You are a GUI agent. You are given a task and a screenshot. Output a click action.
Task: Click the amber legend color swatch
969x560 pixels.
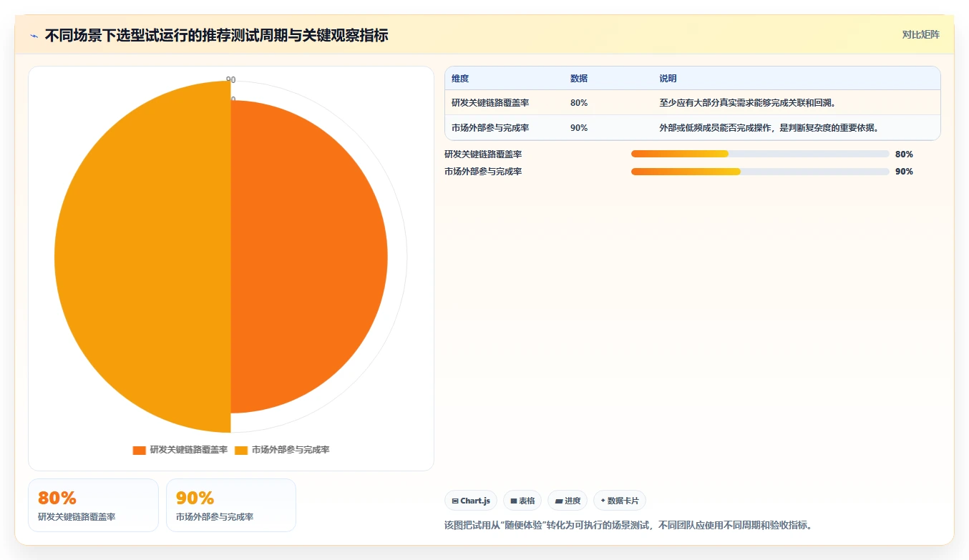pyautogui.click(x=241, y=451)
